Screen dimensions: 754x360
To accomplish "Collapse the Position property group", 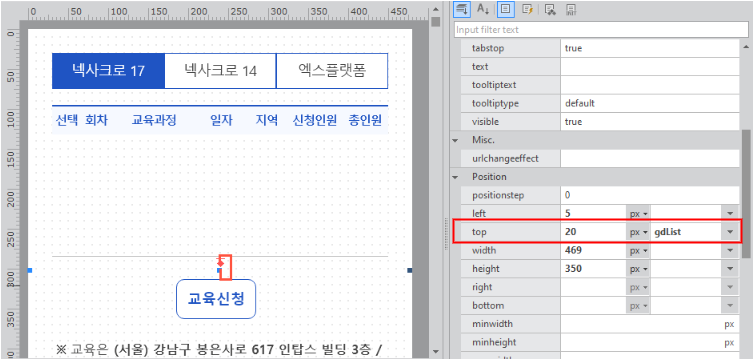I will pos(455,177).
